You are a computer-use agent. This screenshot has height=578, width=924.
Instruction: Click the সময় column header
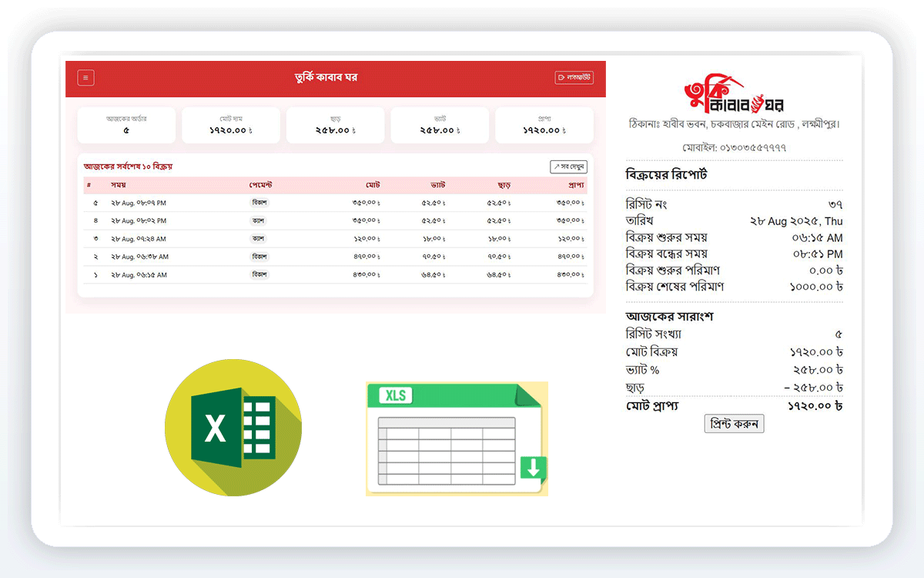point(119,186)
